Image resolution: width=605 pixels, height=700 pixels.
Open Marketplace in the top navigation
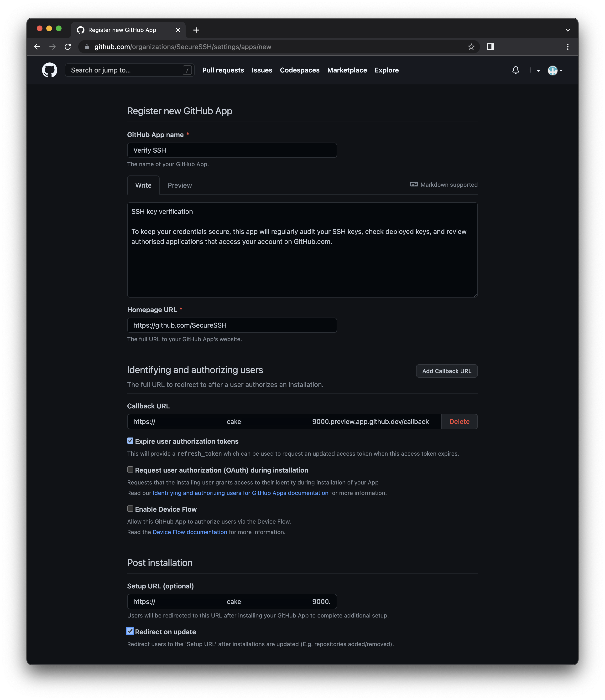click(347, 70)
